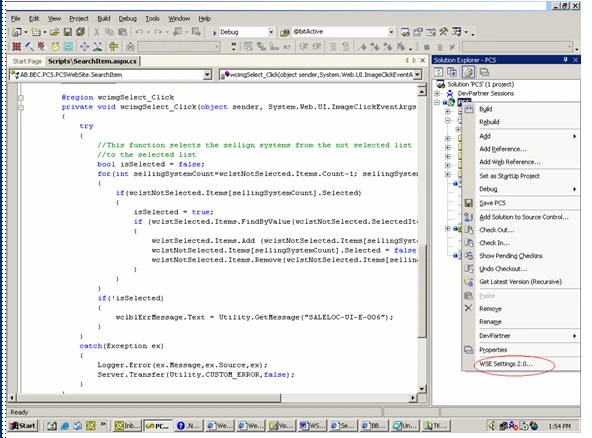This screenshot has width=592, height=438.
Task: Toggle the Solution Explorer auto-hide pin
Action: pyautogui.click(x=565, y=60)
